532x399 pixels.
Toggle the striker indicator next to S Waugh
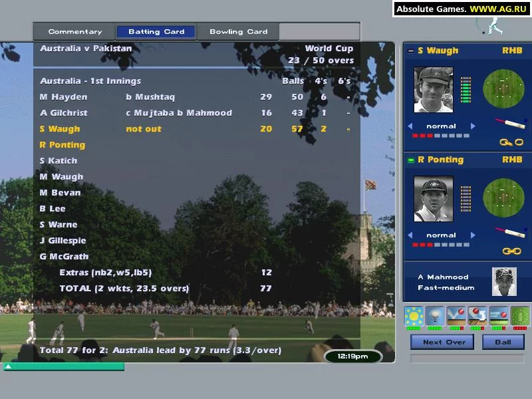pos(410,51)
